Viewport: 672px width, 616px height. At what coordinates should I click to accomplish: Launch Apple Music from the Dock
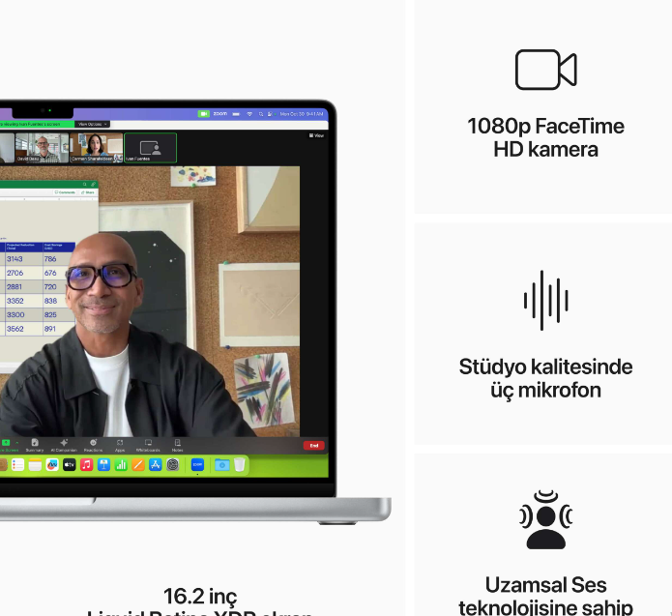[86, 465]
